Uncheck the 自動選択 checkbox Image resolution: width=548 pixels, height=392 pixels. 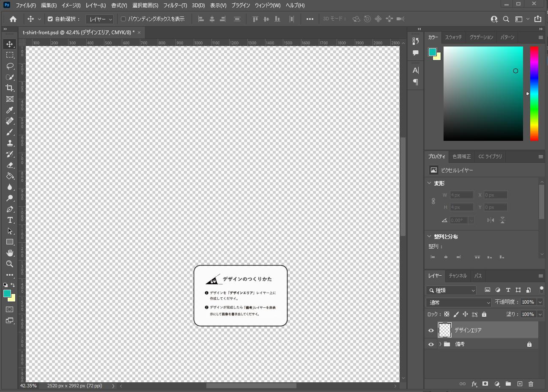[50, 19]
